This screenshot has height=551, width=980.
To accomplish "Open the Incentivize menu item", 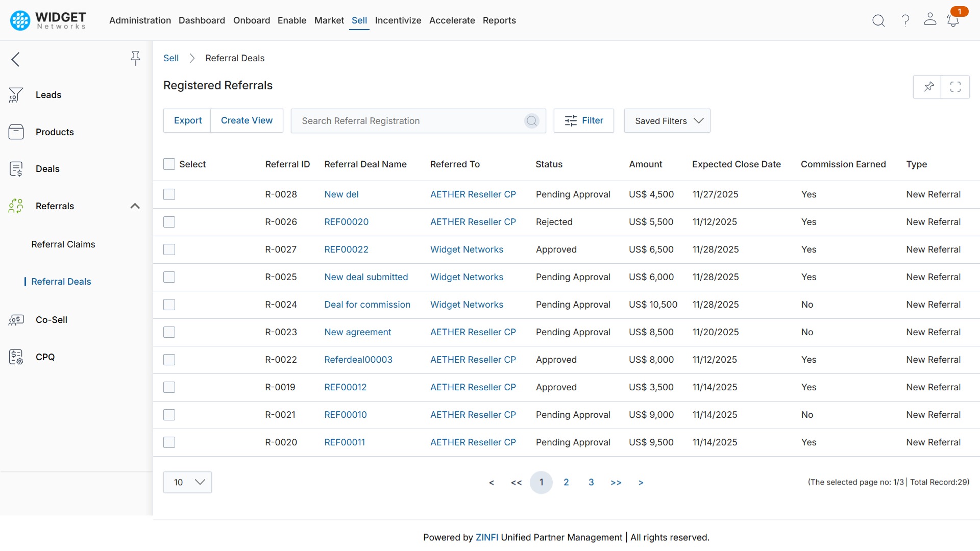I will point(398,20).
